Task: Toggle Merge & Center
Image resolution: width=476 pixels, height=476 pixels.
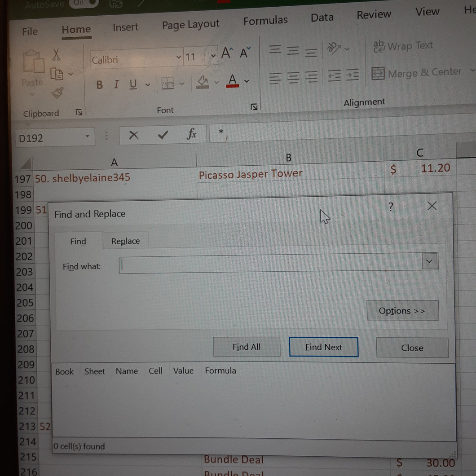Action: (x=417, y=73)
